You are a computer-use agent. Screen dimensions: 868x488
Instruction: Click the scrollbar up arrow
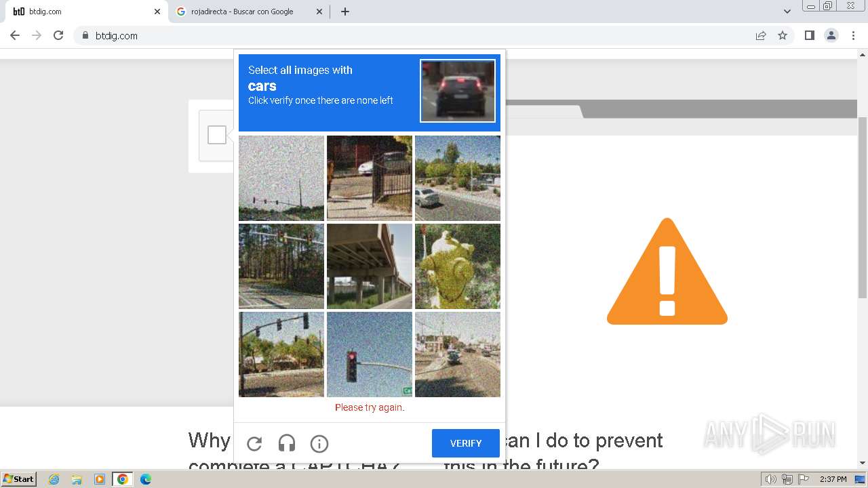(x=863, y=54)
